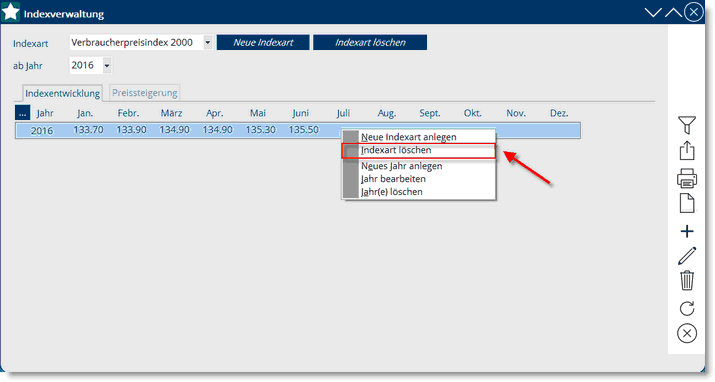Click the Apr. column header
This screenshot has width=715, height=382.
coord(214,113)
